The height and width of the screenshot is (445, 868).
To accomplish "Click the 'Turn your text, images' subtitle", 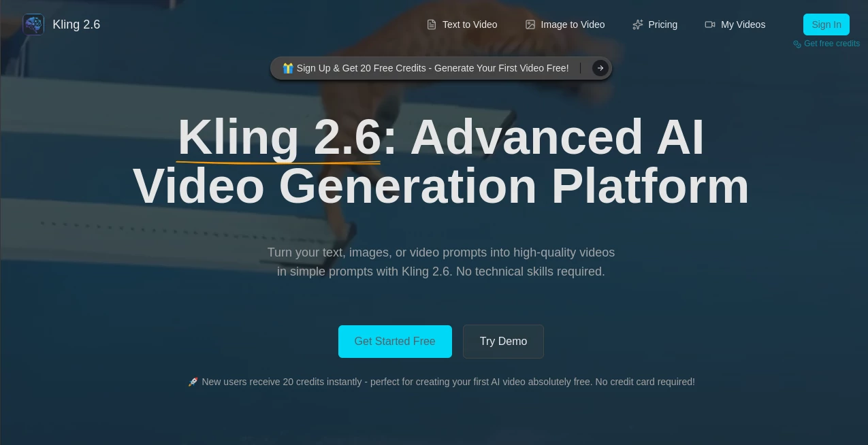I will (x=441, y=262).
